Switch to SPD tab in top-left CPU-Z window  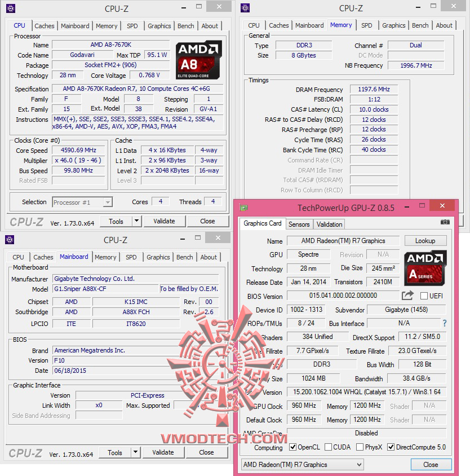pos(132,26)
